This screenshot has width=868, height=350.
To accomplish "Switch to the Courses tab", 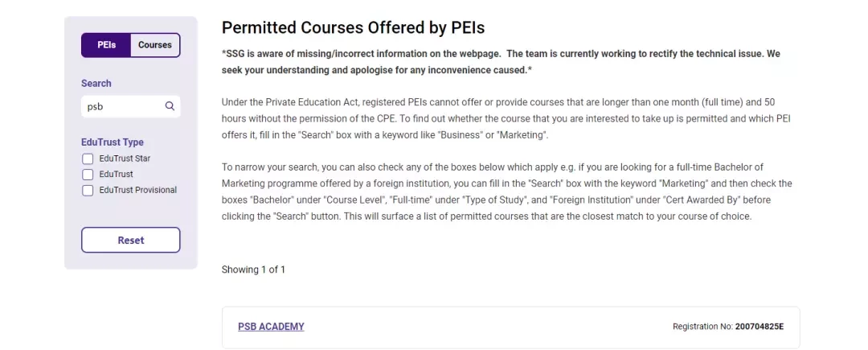I will [155, 45].
